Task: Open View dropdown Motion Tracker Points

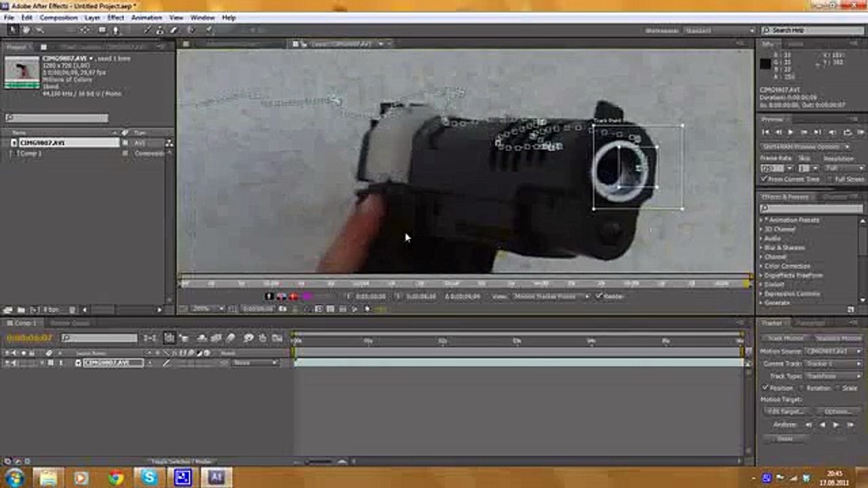Action: pyautogui.click(x=551, y=296)
